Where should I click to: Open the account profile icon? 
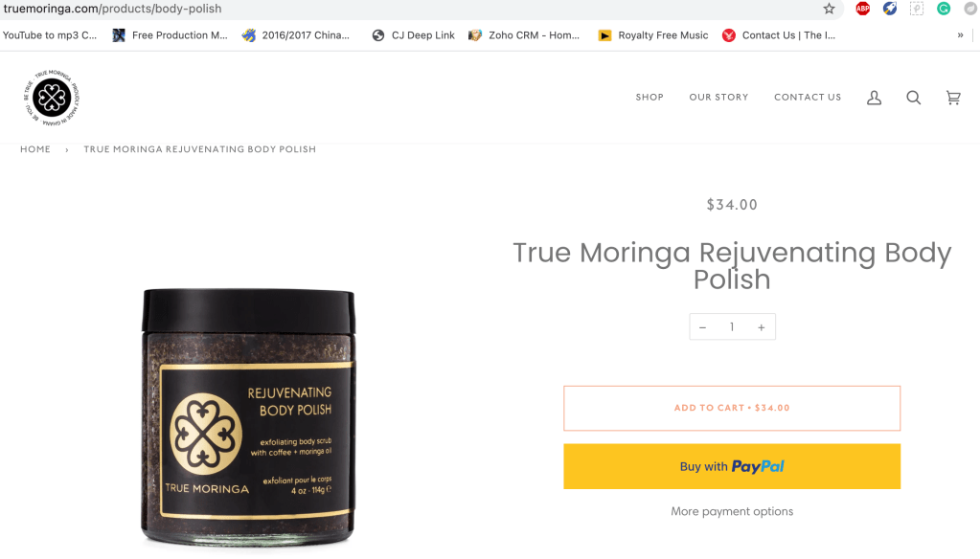pos(874,98)
